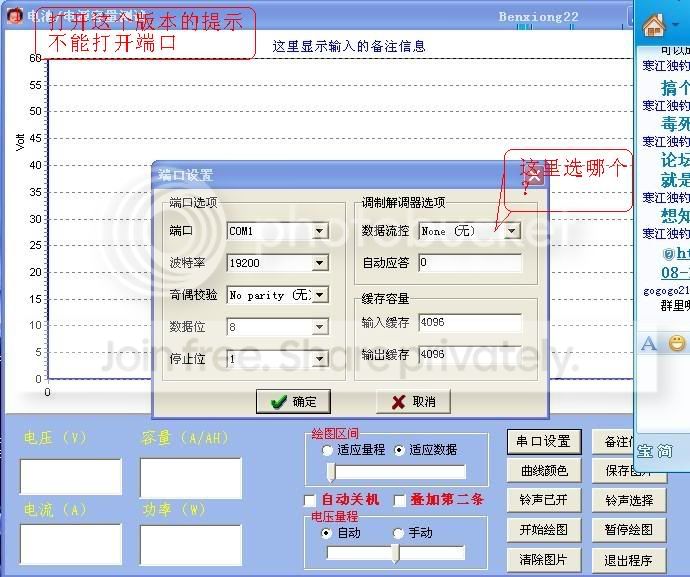Select the 适应量程 radio button
Image resolution: width=690 pixels, height=577 pixels.
pyautogui.click(x=327, y=450)
